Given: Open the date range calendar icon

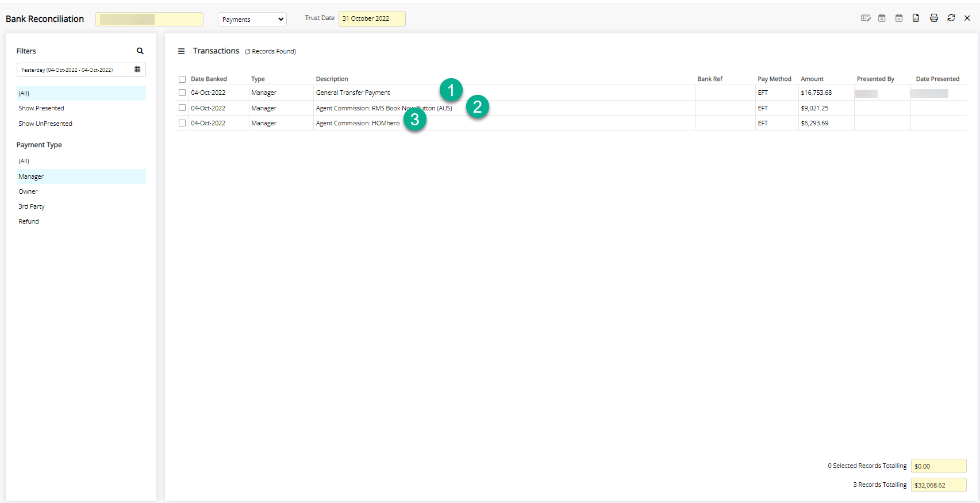Looking at the screenshot, I should tap(137, 70).
